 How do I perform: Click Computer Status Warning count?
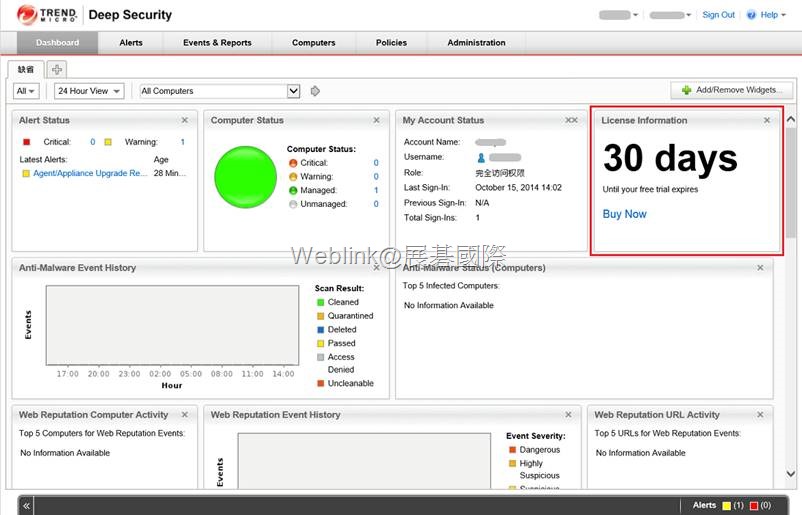click(376, 176)
